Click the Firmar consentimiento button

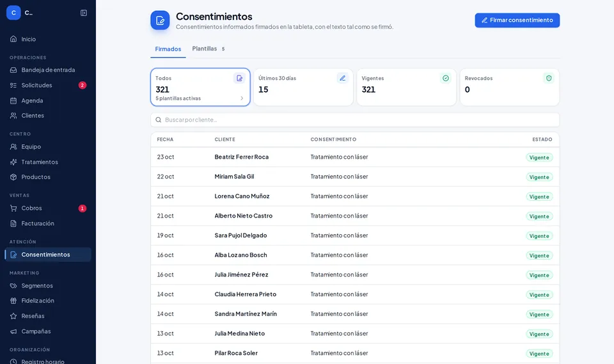(517, 20)
